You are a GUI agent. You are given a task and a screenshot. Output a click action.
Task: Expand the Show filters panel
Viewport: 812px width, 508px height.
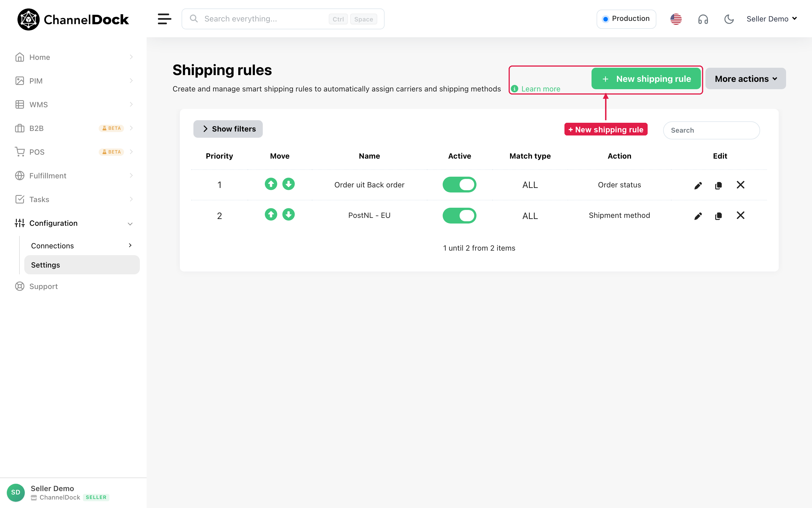pyautogui.click(x=228, y=129)
